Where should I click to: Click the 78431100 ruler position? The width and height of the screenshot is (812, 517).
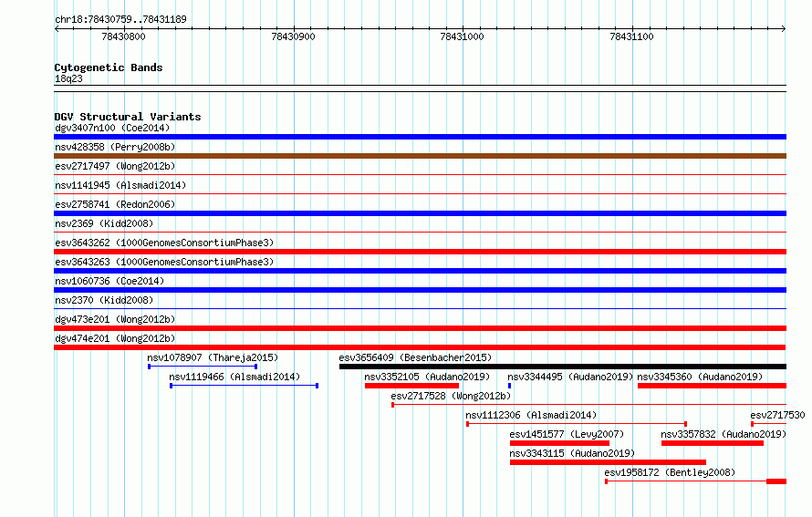[x=631, y=36]
